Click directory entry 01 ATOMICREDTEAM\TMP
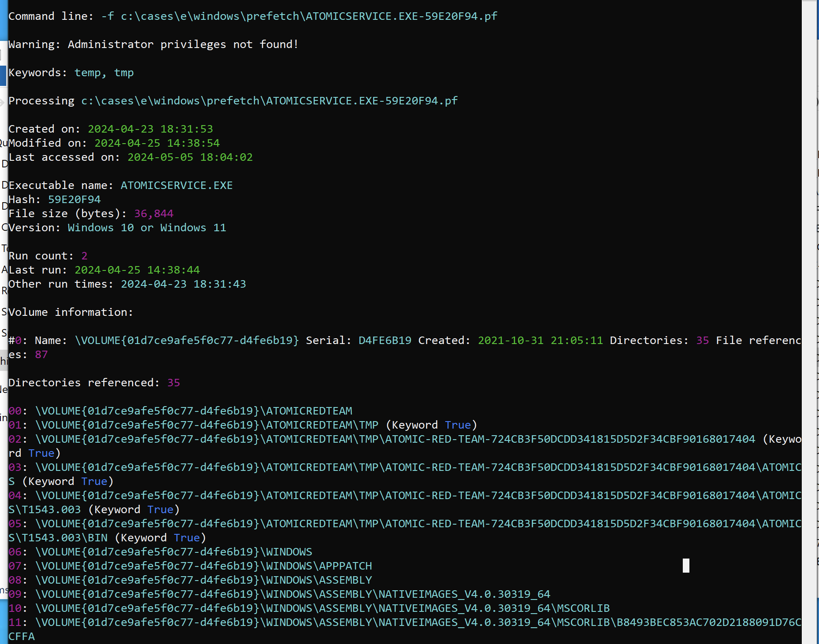The width and height of the screenshot is (819, 644). pos(243,425)
